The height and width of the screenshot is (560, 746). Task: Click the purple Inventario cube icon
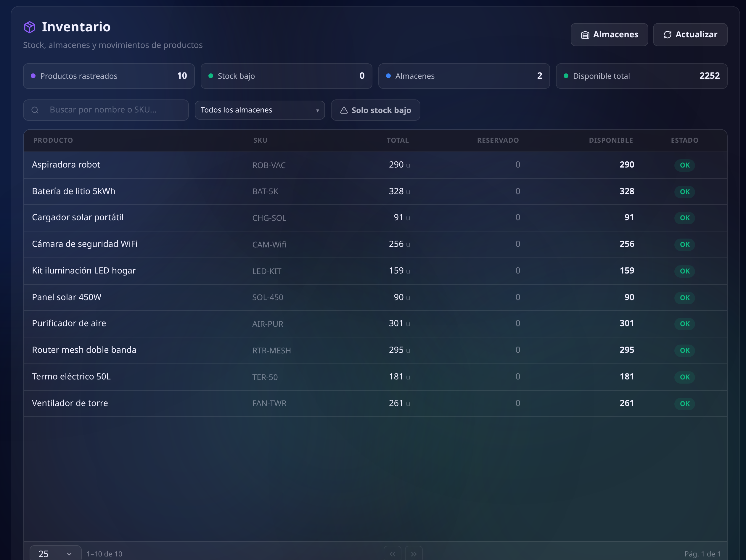coord(30,27)
